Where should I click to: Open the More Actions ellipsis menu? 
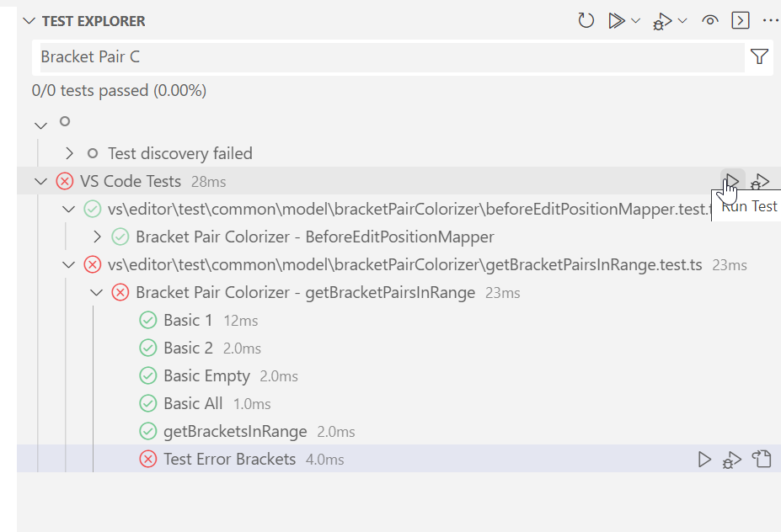pyautogui.click(x=770, y=20)
